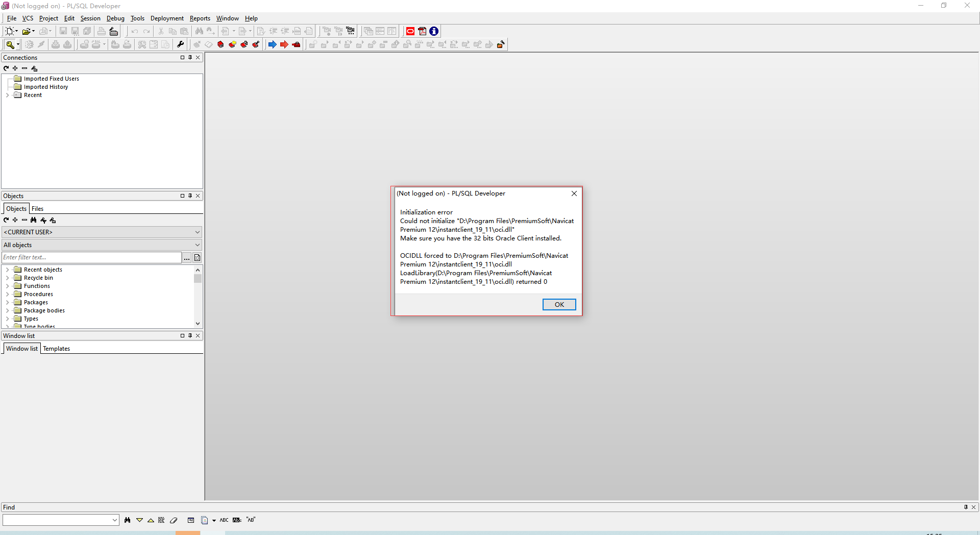Refresh the Objects browser list
The width and height of the screenshot is (980, 535).
click(6, 220)
